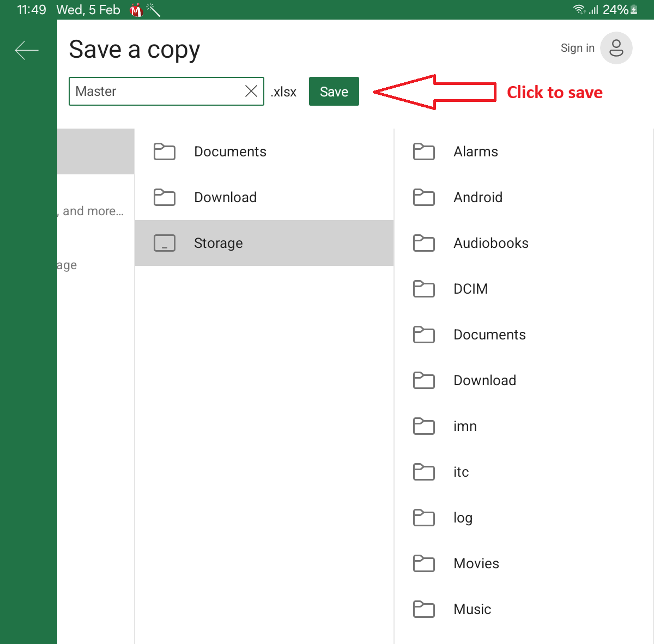The image size is (654, 644).
Task: Select the highlighted location item in left panel
Action: pos(95,151)
